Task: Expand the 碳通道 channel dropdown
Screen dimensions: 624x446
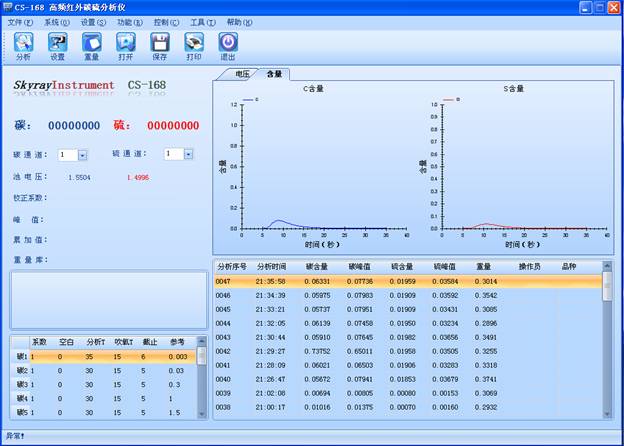Action: tap(82, 155)
